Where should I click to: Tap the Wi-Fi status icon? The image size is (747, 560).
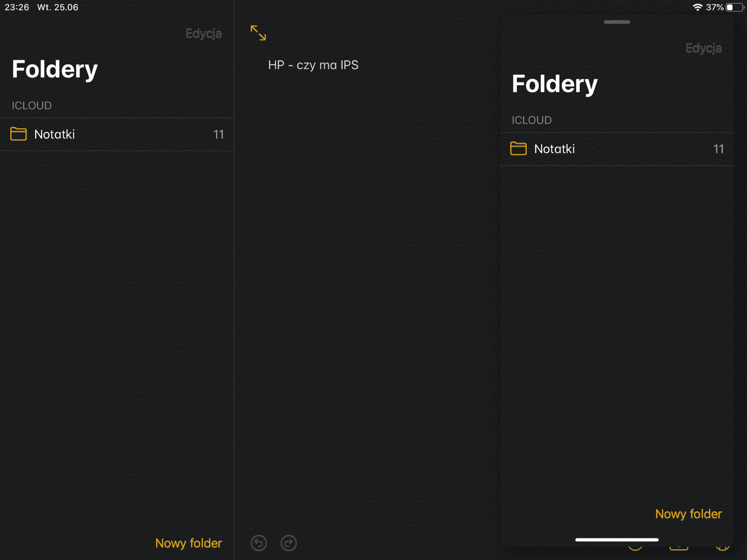(x=698, y=7)
